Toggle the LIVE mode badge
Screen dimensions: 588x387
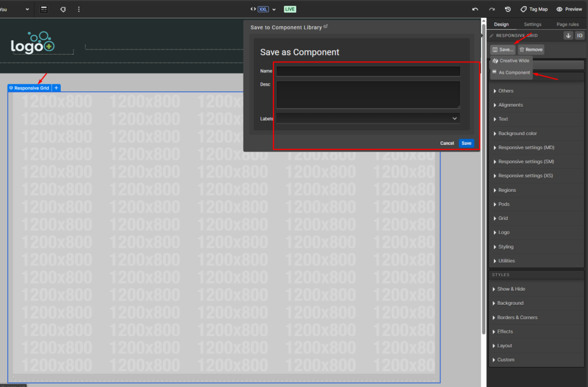(x=290, y=9)
